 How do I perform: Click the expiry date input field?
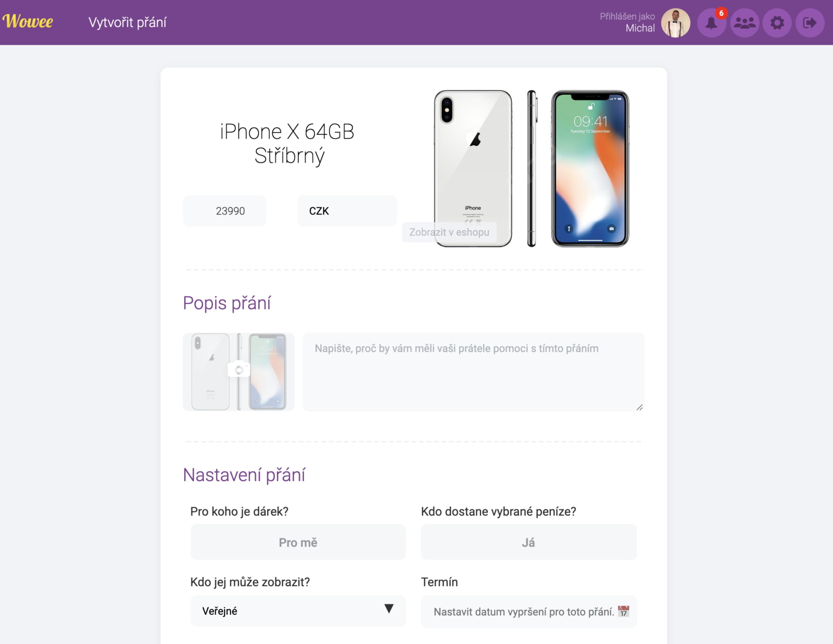[528, 612]
